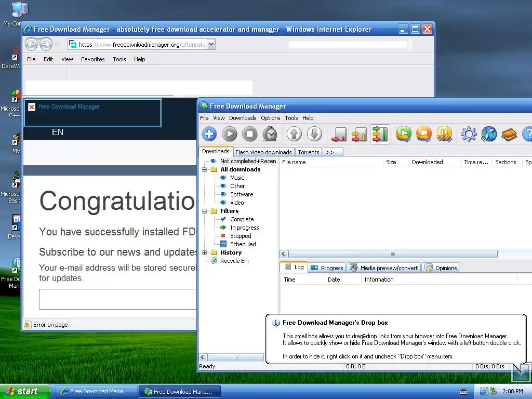
Task: Collapse the Filters tree node
Action: [204, 211]
